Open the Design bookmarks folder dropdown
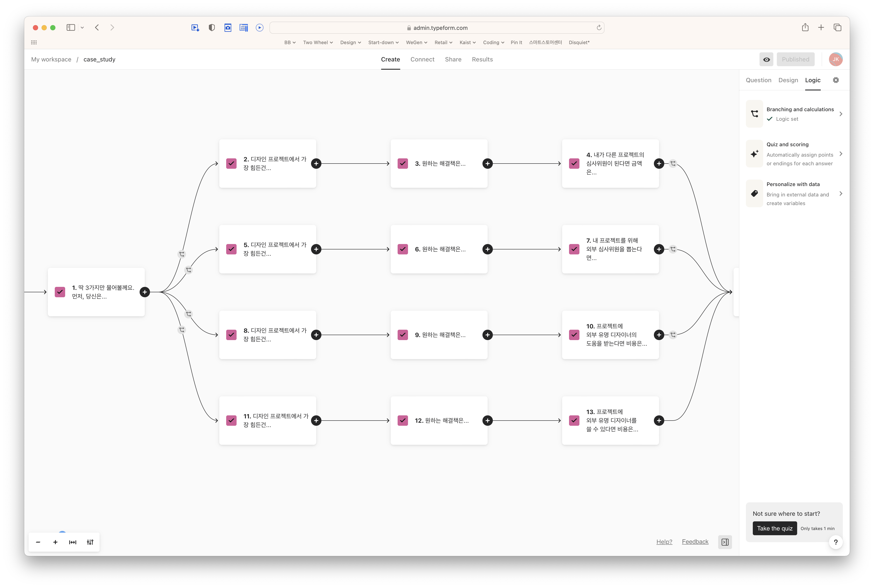 (350, 42)
